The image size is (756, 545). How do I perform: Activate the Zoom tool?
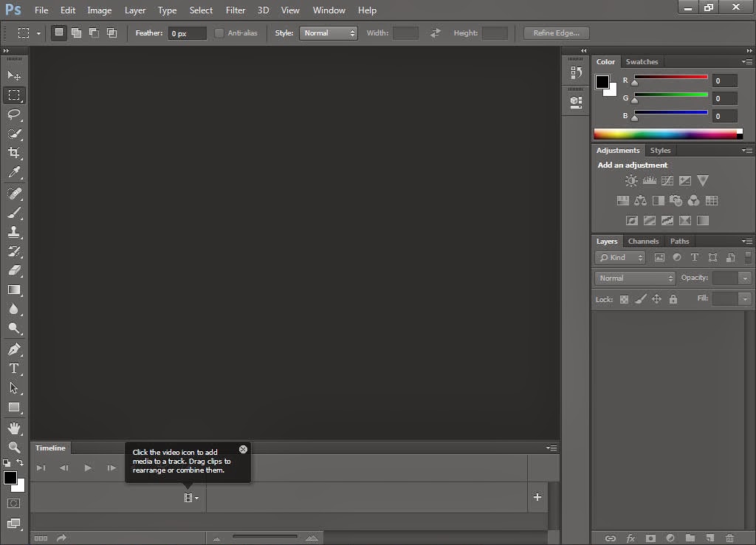[x=14, y=447]
